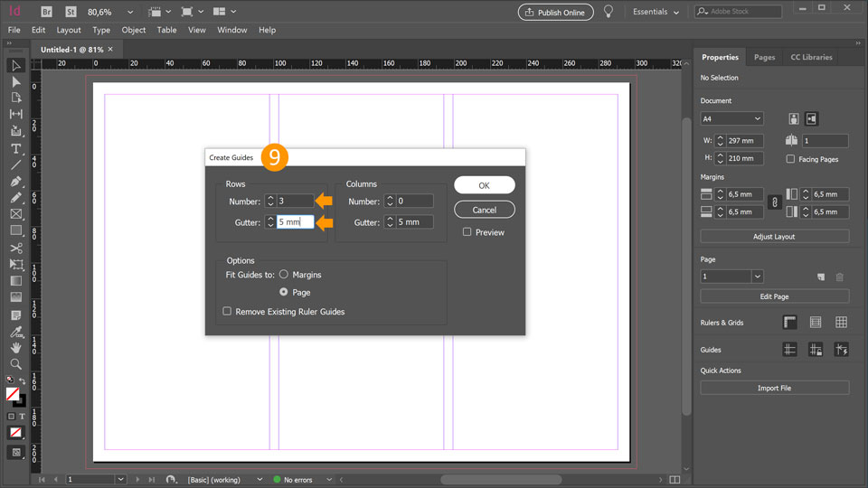Select the Scissors tool

coord(16,248)
